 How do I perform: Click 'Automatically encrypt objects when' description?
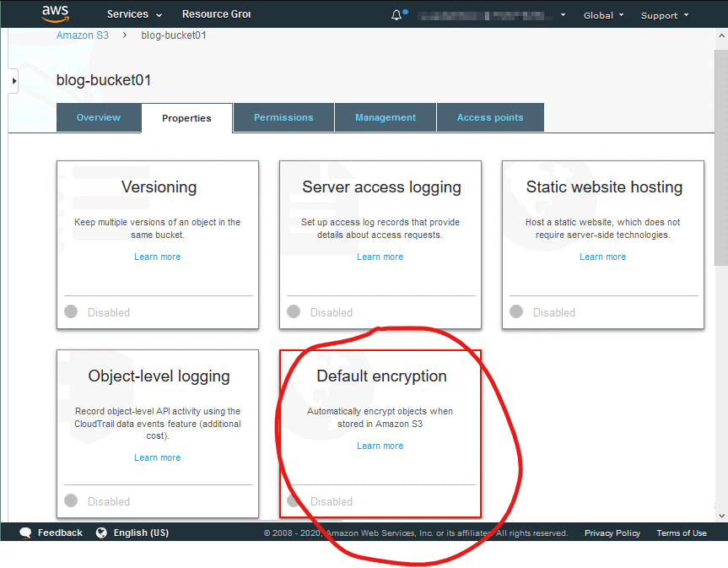click(x=380, y=418)
